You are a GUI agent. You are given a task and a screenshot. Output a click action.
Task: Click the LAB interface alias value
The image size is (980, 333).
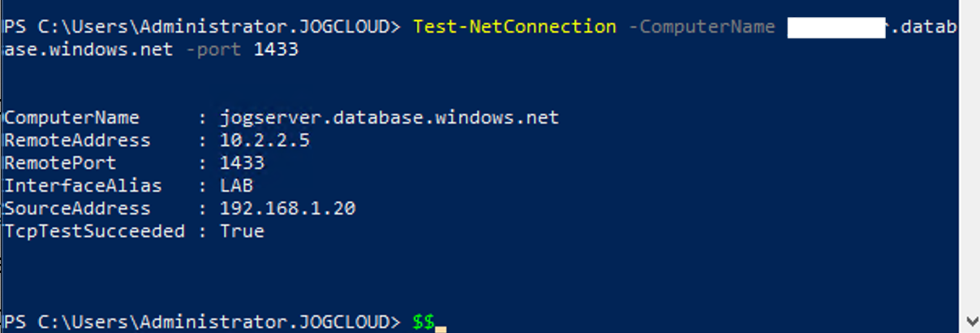236,186
